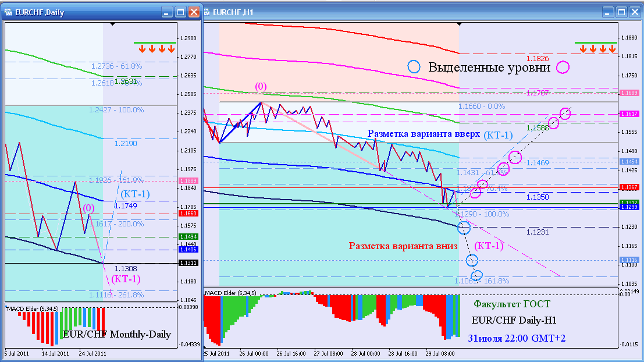This screenshot has height=362, width=644.
Task: Select the '1.2190' level label in Daily chart
Action: pos(126,143)
